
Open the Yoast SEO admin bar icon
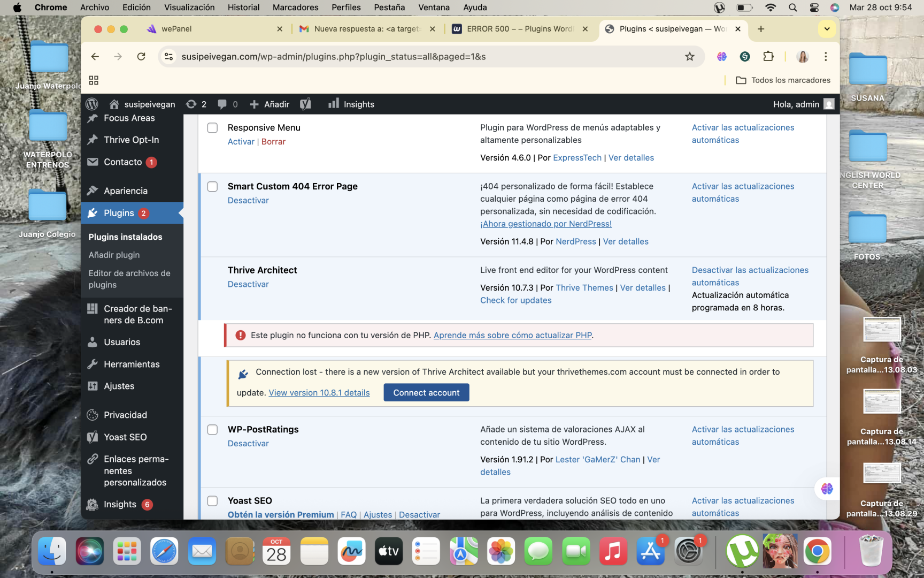point(305,104)
